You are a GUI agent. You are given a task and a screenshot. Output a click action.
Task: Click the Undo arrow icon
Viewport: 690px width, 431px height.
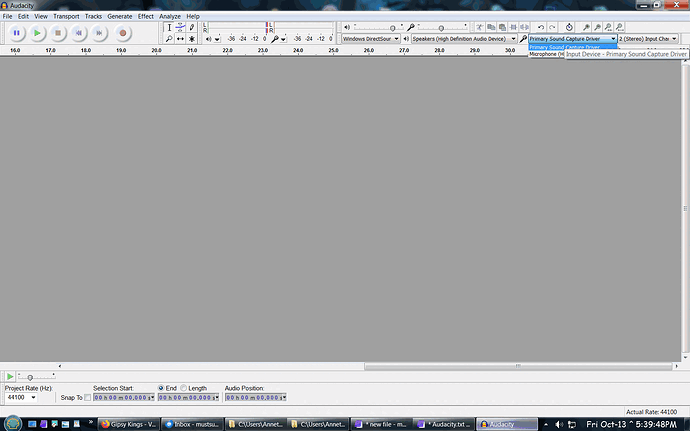click(541, 27)
